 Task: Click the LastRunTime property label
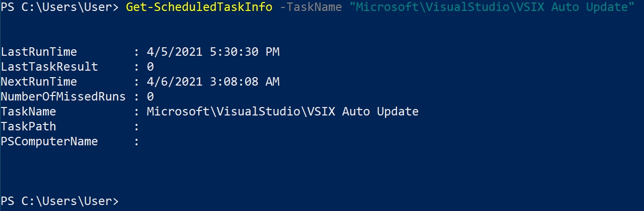tap(39, 52)
